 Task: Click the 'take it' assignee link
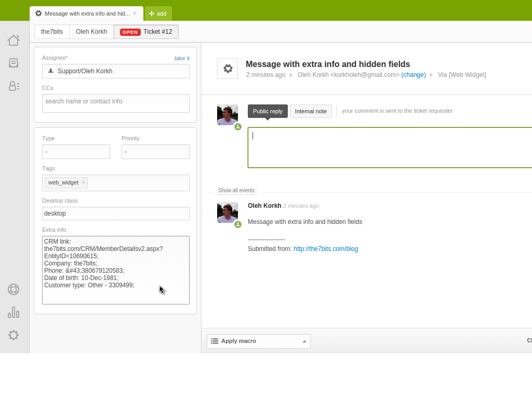click(x=182, y=58)
